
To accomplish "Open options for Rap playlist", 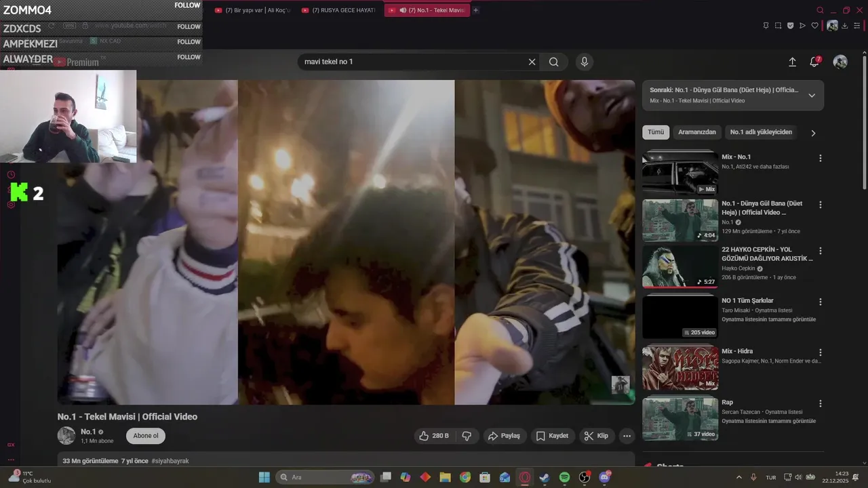I will (820, 403).
